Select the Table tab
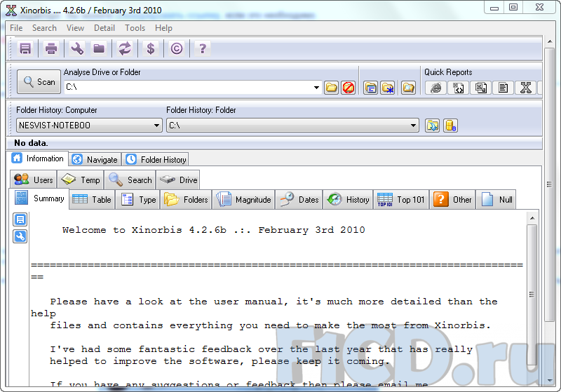 click(92, 200)
